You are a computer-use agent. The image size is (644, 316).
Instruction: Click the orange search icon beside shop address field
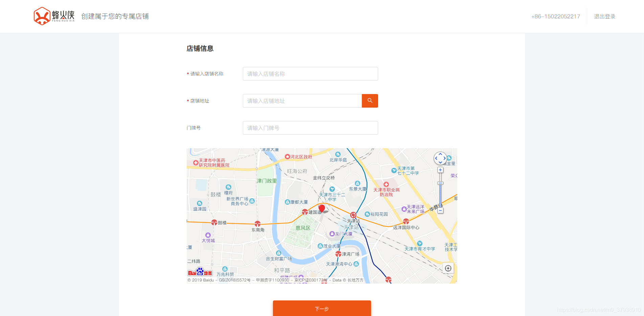pos(370,101)
